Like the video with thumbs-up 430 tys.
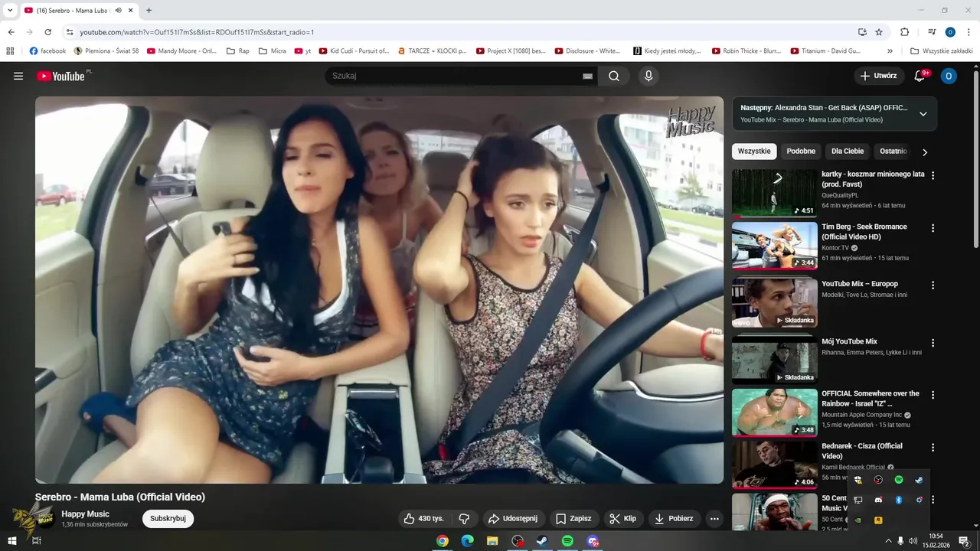The height and width of the screenshot is (551, 980). 423,518
